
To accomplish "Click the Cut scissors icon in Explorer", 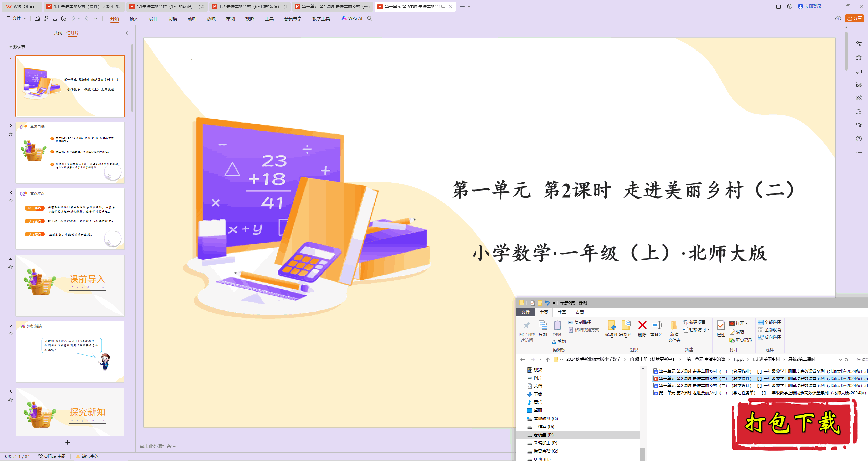I will 554,341.
